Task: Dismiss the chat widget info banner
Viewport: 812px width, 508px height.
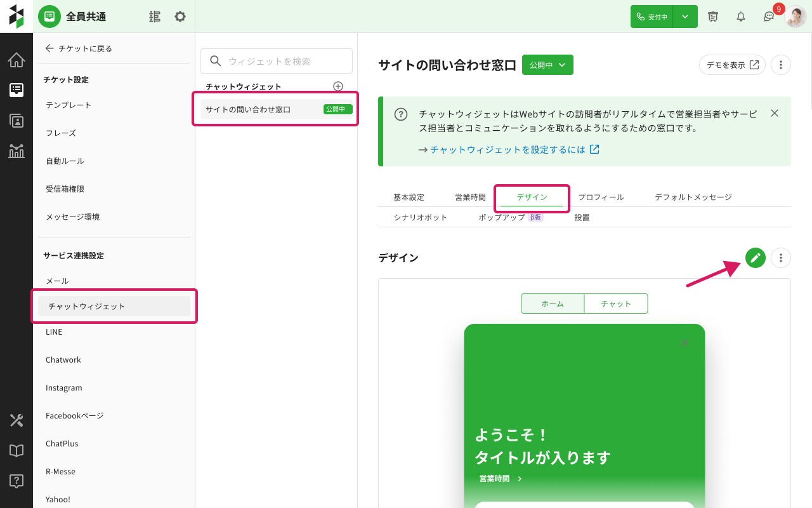Action: tap(774, 113)
